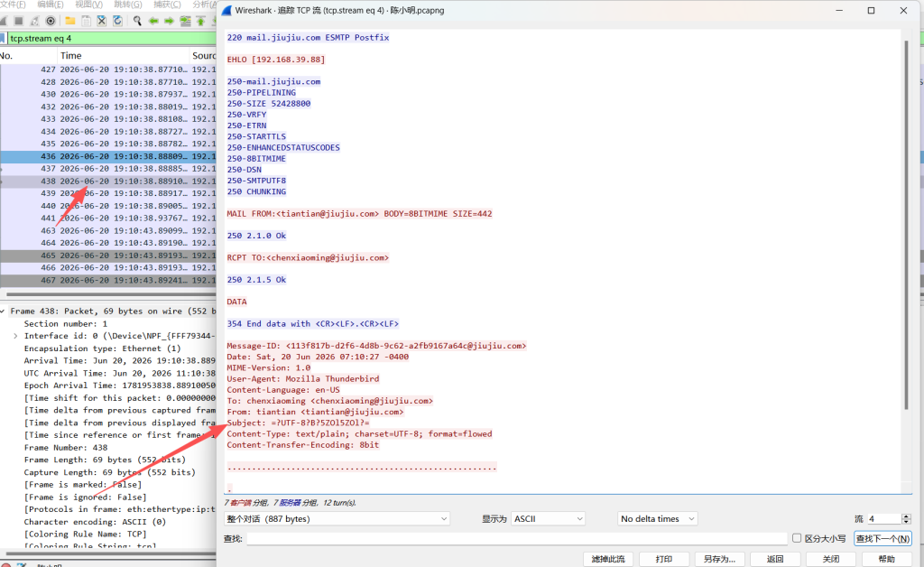The height and width of the screenshot is (567, 924).
Task: Click the 帮助 help button
Action: [x=886, y=559]
